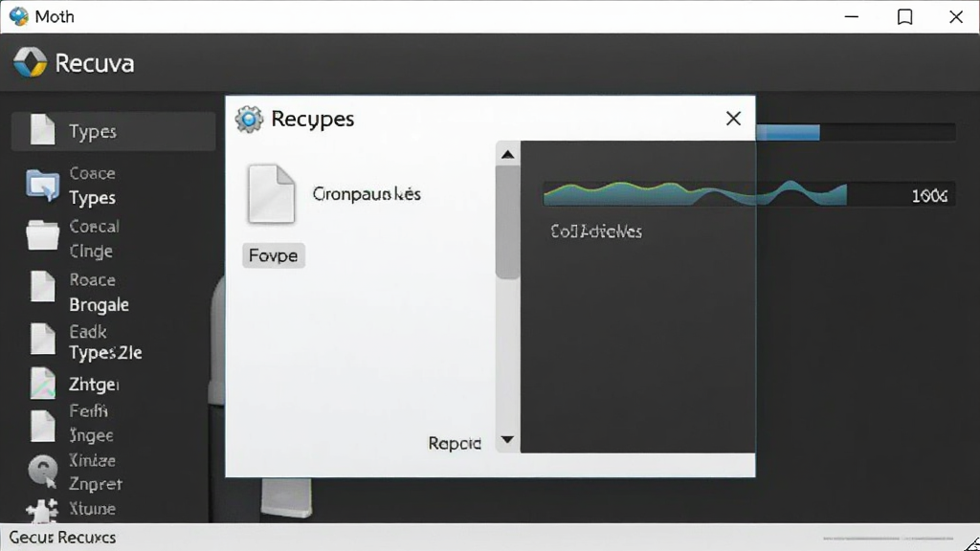The image size is (980, 551).
Task: Select the TypesZle label in sidebar
Action: (x=105, y=353)
